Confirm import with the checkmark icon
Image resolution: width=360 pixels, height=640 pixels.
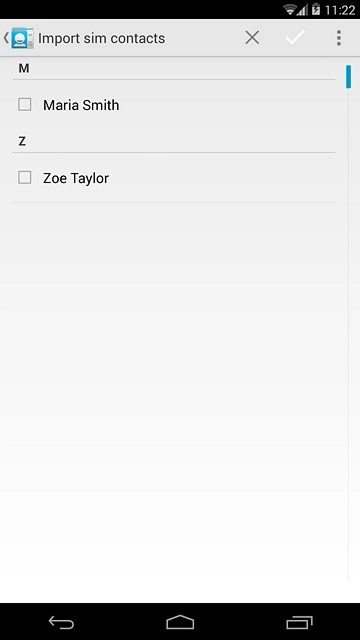pyautogui.click(x=295, y=38)
